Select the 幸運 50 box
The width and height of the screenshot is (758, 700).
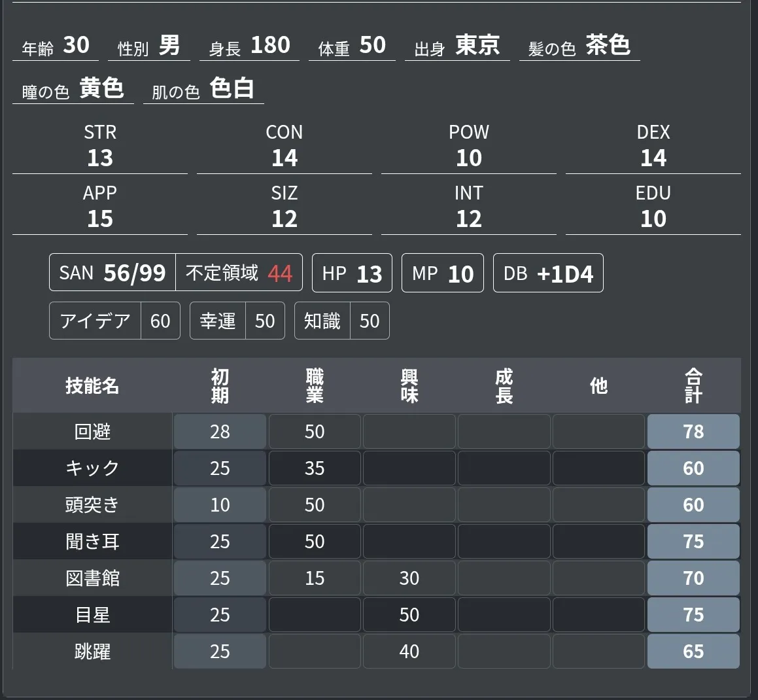237,321
